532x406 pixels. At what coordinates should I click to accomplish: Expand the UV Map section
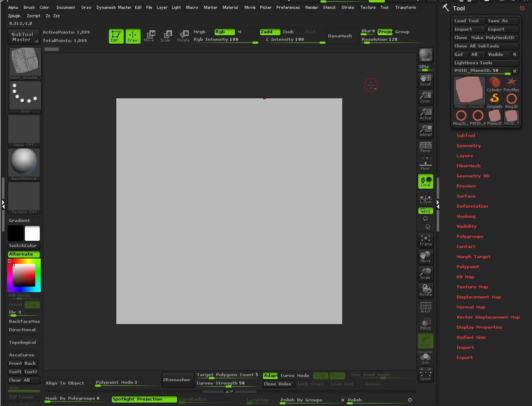(x=465, y=277)
